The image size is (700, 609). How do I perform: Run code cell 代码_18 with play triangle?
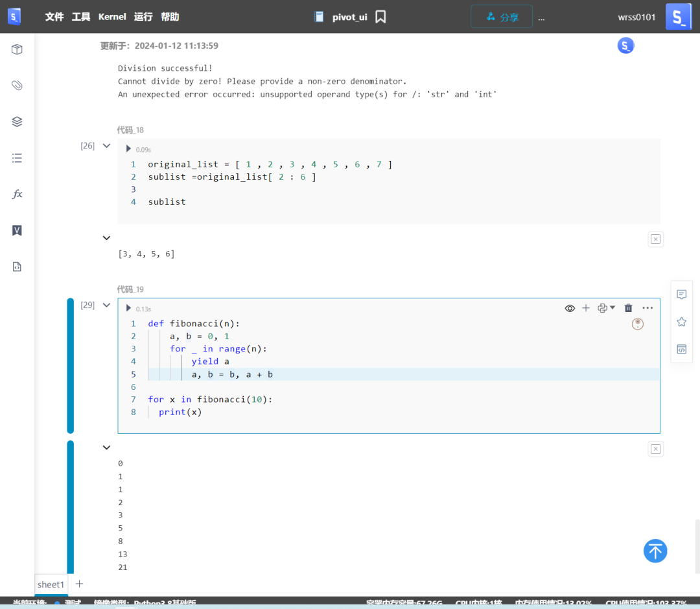pos(128,149)
